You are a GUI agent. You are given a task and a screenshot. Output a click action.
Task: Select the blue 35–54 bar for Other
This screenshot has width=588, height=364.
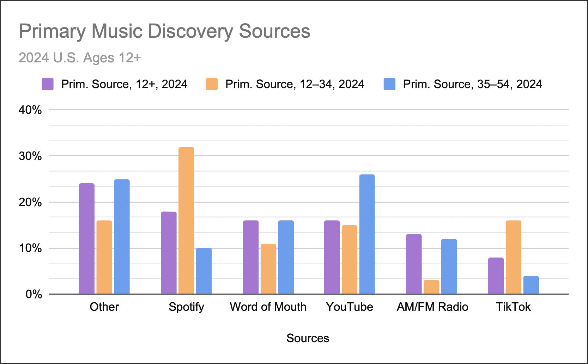click(x=122, y=237)
